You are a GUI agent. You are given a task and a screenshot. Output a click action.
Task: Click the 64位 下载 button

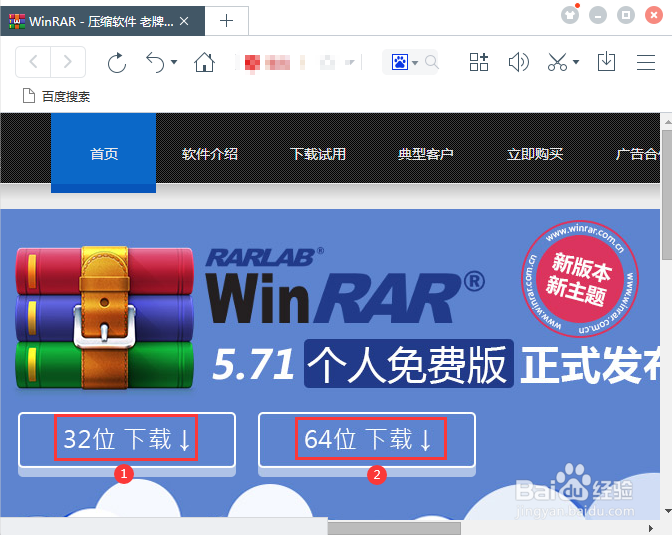click(367, 440)
